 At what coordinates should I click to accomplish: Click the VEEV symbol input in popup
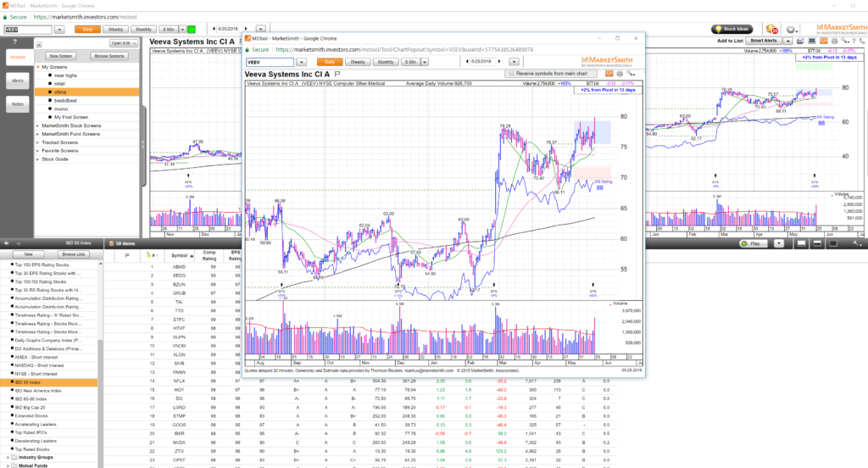(270, 62)
